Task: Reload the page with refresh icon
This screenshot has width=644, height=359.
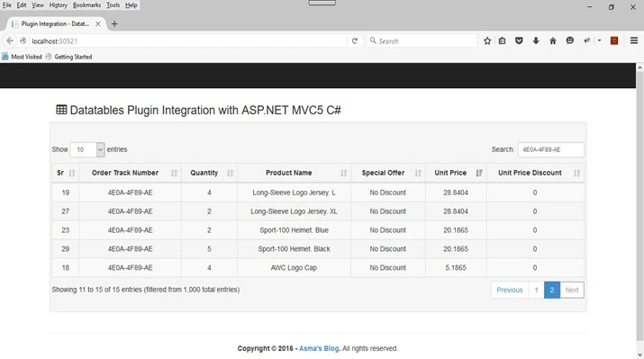Action: point(355,40)
